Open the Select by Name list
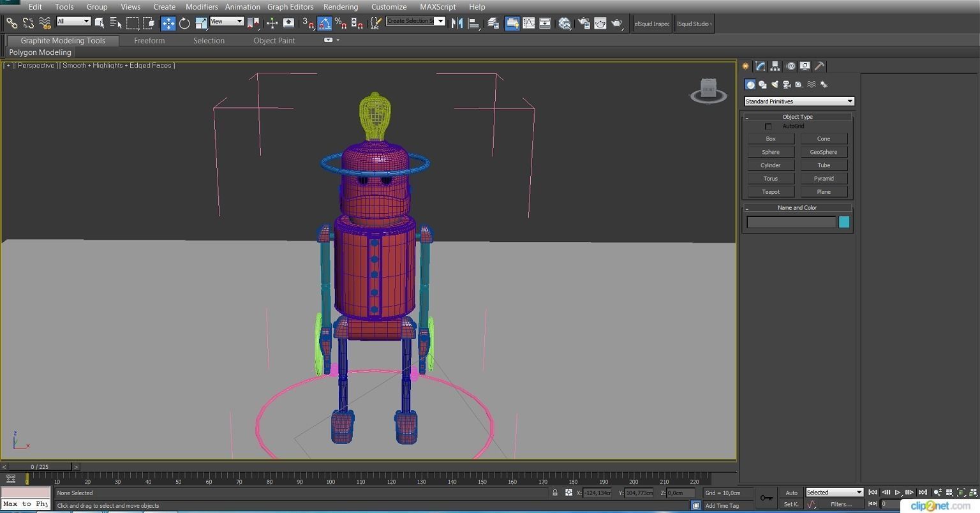 coord(115,23)
